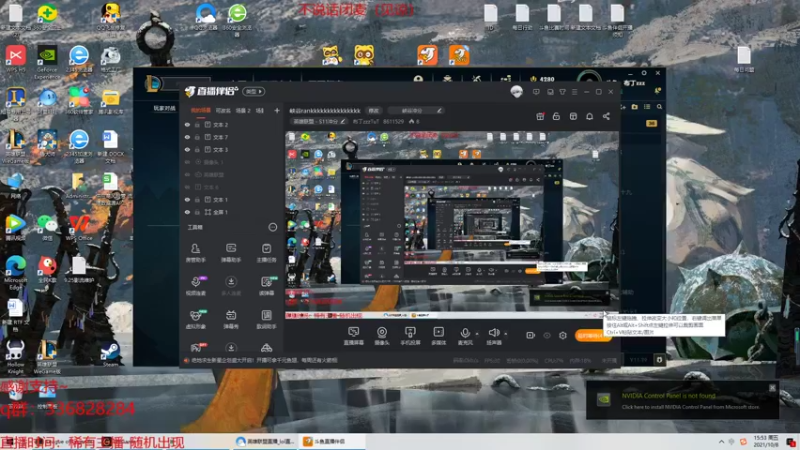The height and width of the screenshot is (450, 800).
Task: Hide the 文本 7 layer
Action: (187, 137)
